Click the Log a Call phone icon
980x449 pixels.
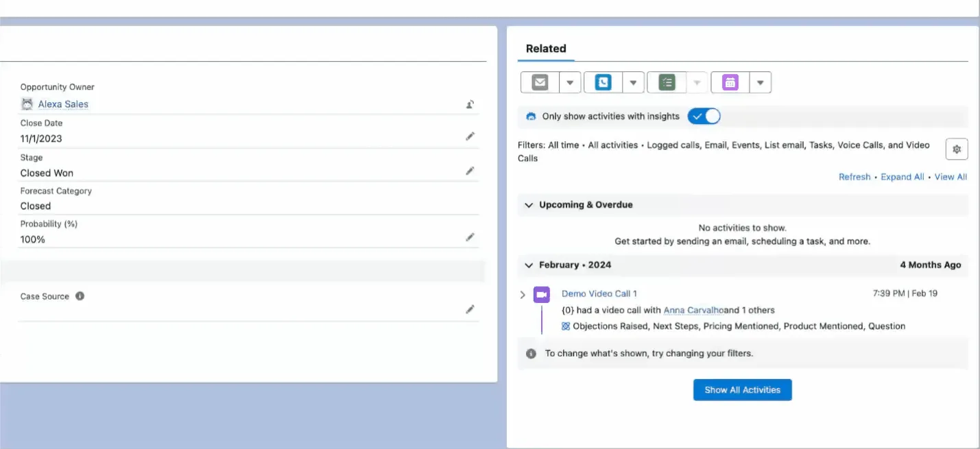603,82
